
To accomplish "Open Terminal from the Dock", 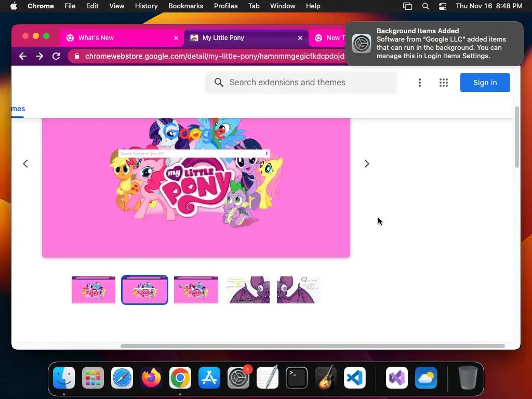I will pos(297,378).
